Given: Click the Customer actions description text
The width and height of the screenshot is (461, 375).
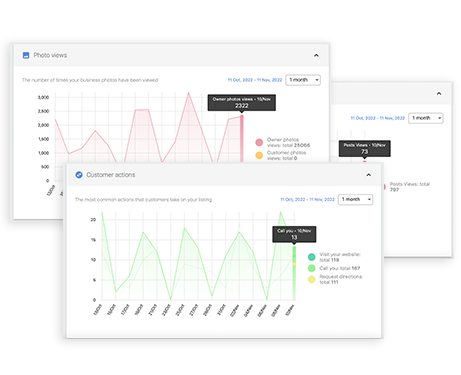Looking at the screenshot, I should [143, 200].
